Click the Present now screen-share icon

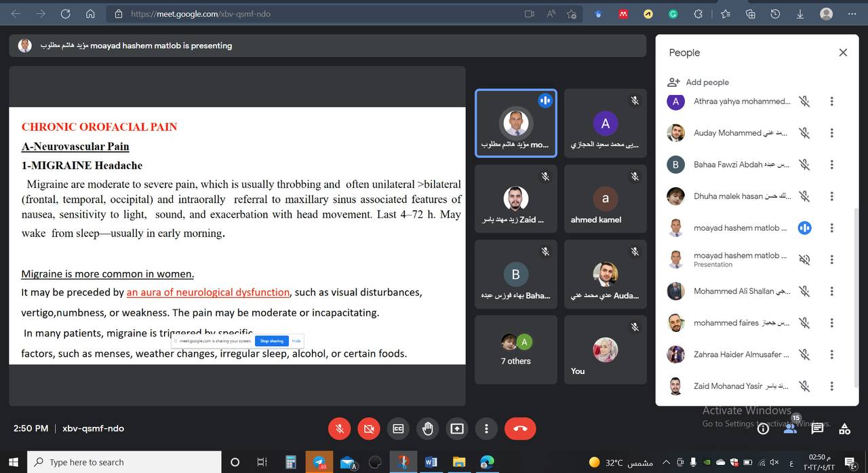(x=457, y=428)
